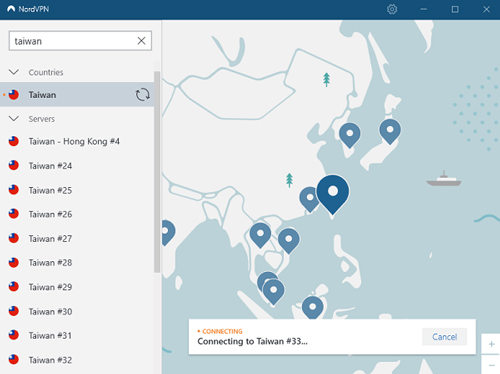Screen dimensions: 500x374
Task: Connect to server Taiwan #26
Action: tap(77, 214)
